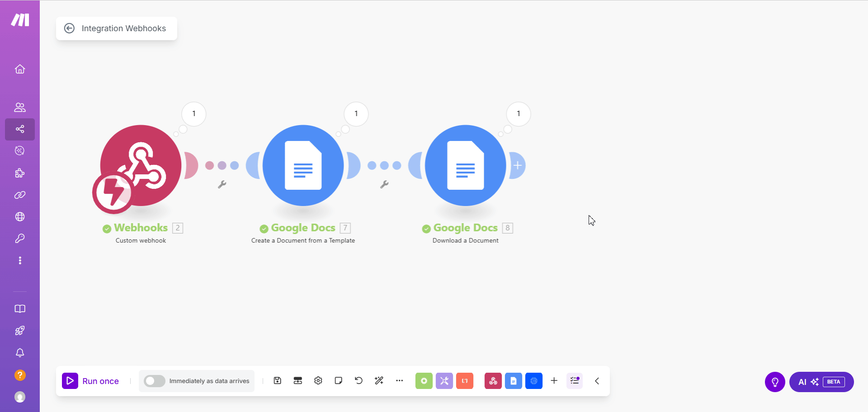The width and height of the screenshot is (868, 412).
Task: Click label Create a Document from Template
Action: pos(303,241)
